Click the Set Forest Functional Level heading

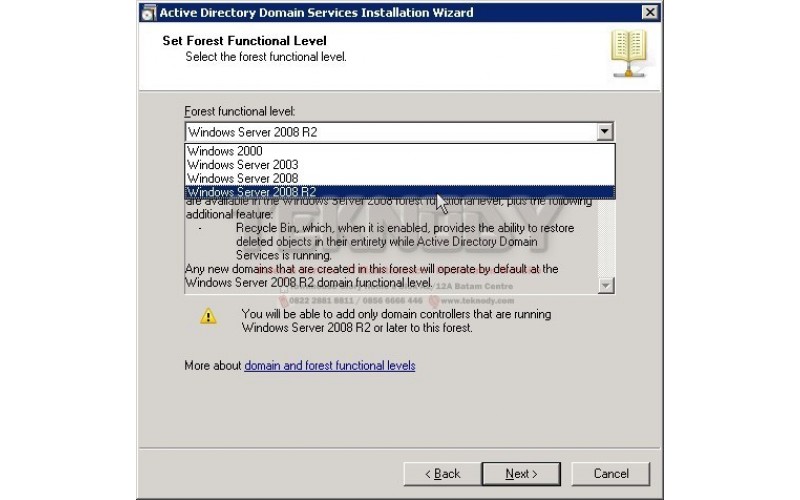pyautogui.click(x=244, y=41)
